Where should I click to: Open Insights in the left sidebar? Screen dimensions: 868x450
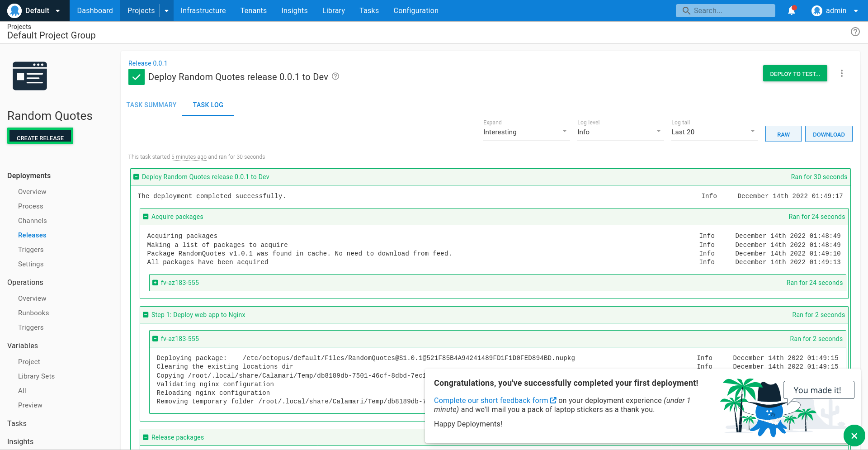[x=20, y=441]
